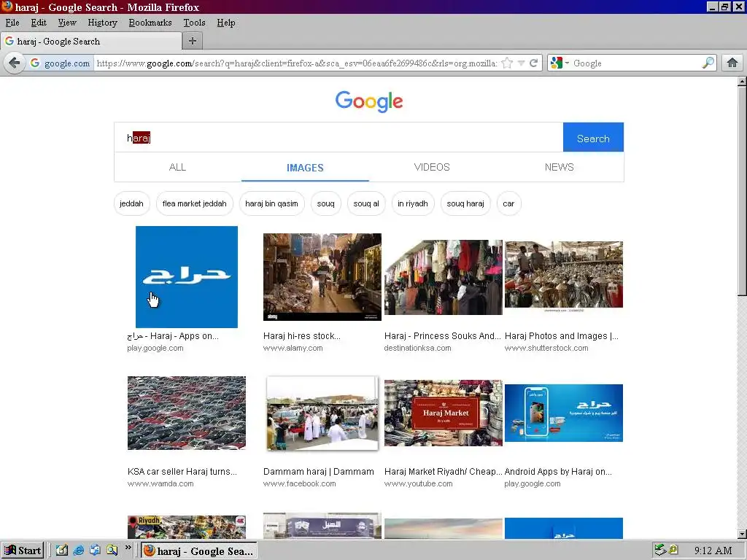
Task: Open the File menu
Action: pyautogui.click(x=12, y=23)
